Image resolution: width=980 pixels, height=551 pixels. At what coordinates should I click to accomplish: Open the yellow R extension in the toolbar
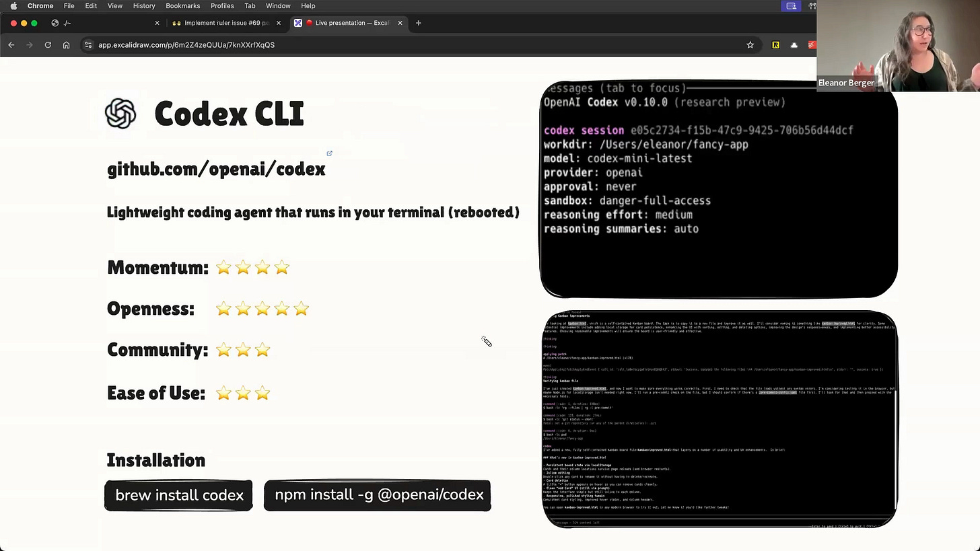point(775,44)
